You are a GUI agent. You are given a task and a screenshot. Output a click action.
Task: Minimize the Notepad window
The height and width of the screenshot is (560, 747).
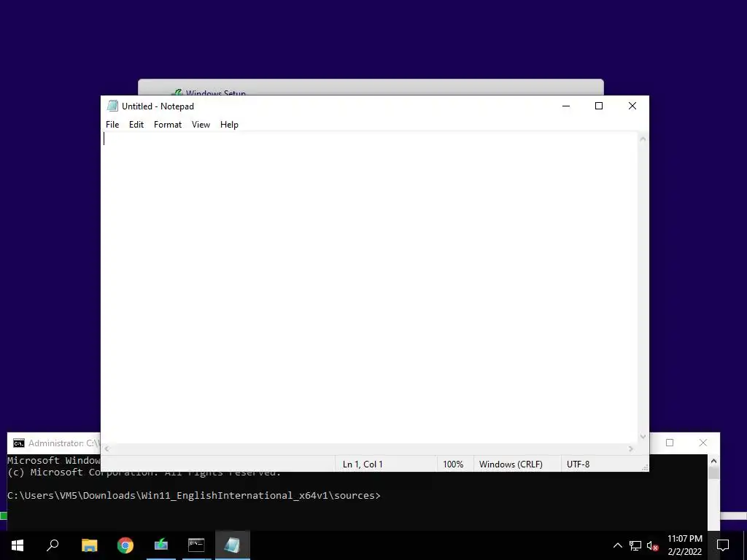pyautogui.click(x=566, y=106)
